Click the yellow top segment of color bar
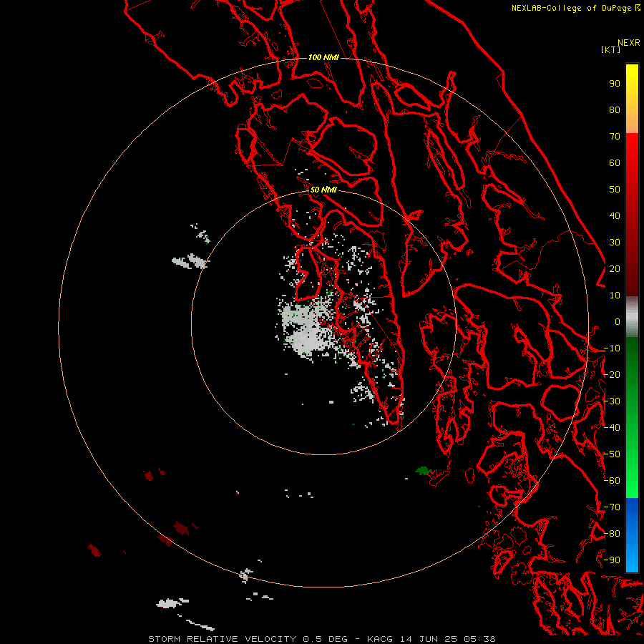This screenshot has height=644, width=644. 632,99
